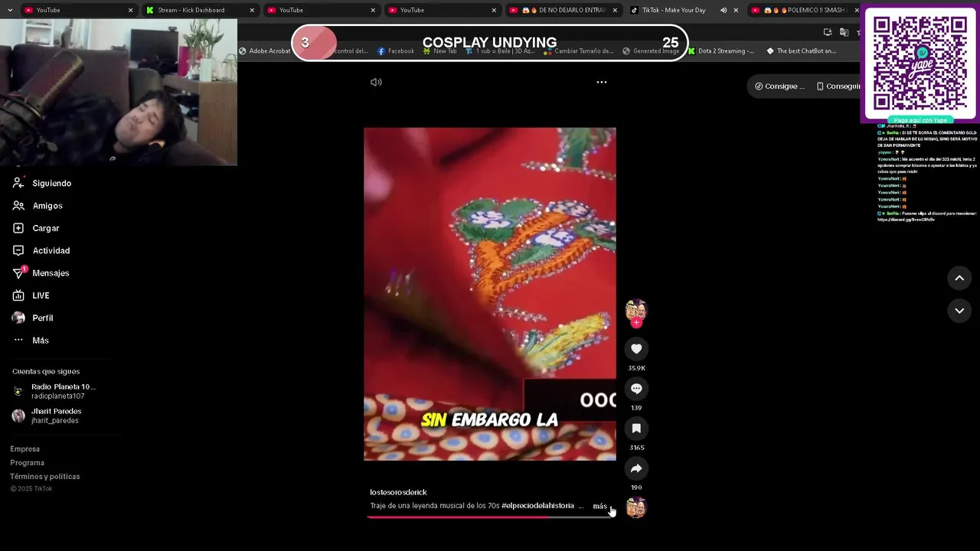Go to previous video with up chevron
This screenshot has width=980, height=551.
pyautogui.click(x=959, y=278)
